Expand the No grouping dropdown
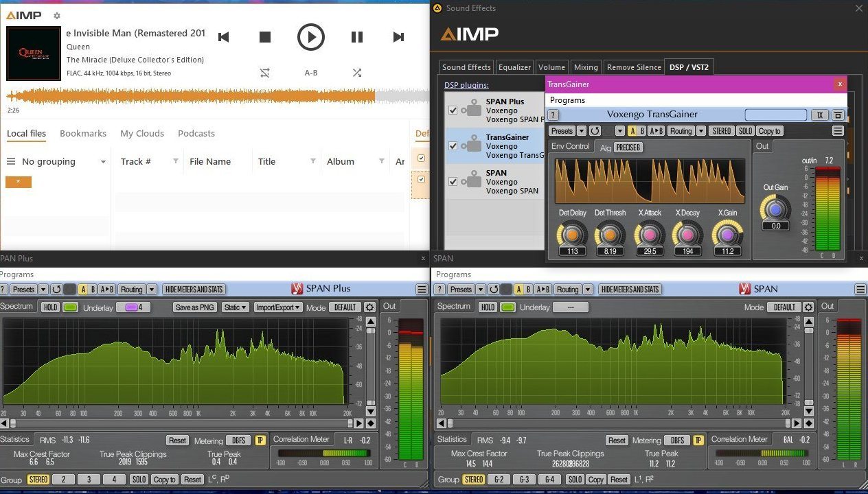868x494 pixels. (103, 162)
